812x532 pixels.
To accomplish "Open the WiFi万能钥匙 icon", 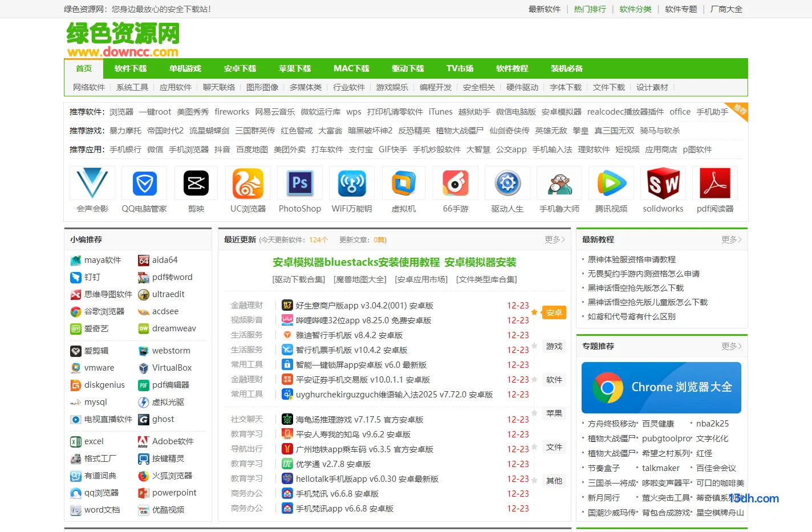I will 352,184.
